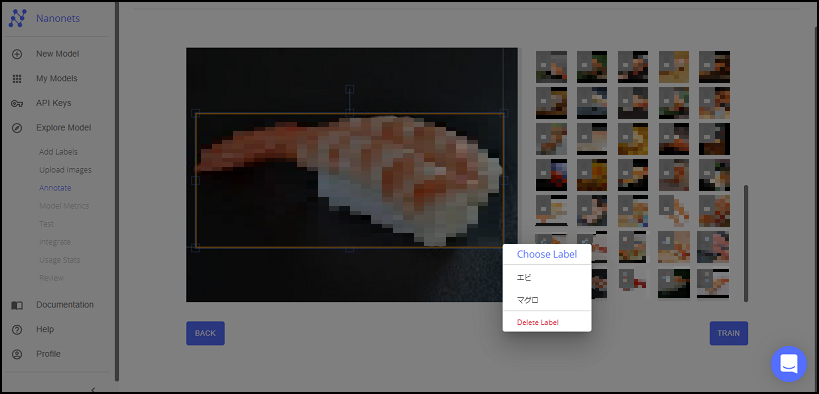The width and height of the screenshot is (819, 394).
Task: Open the Documentation book icon
Action: [x=17, y=305]
